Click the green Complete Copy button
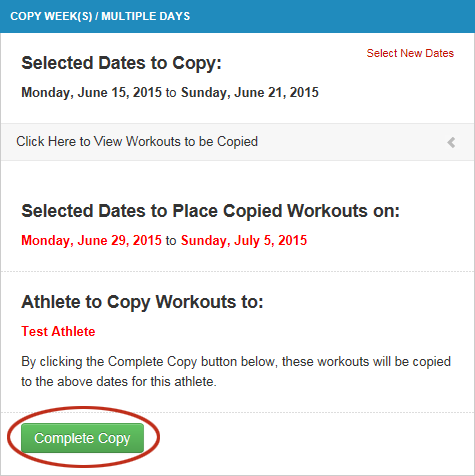475x476 pixels. click(x=82, y=438)
